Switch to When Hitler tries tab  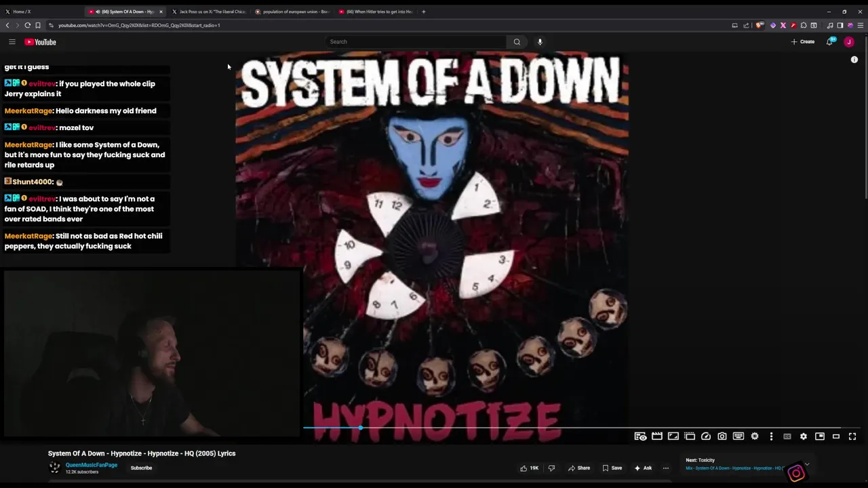[x=376, y=12]
